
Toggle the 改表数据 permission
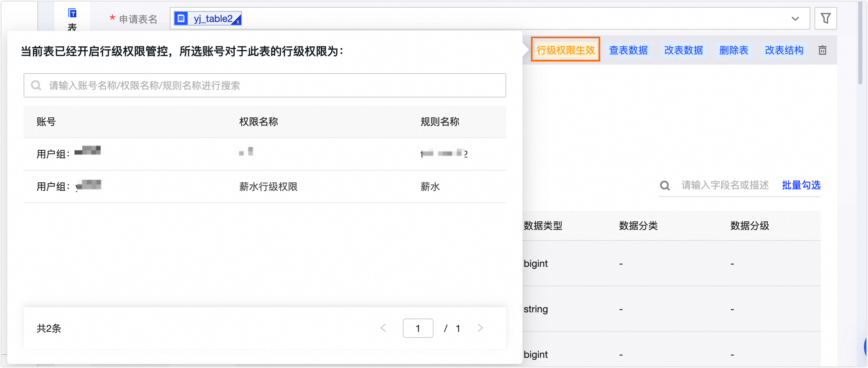(683, 50)
